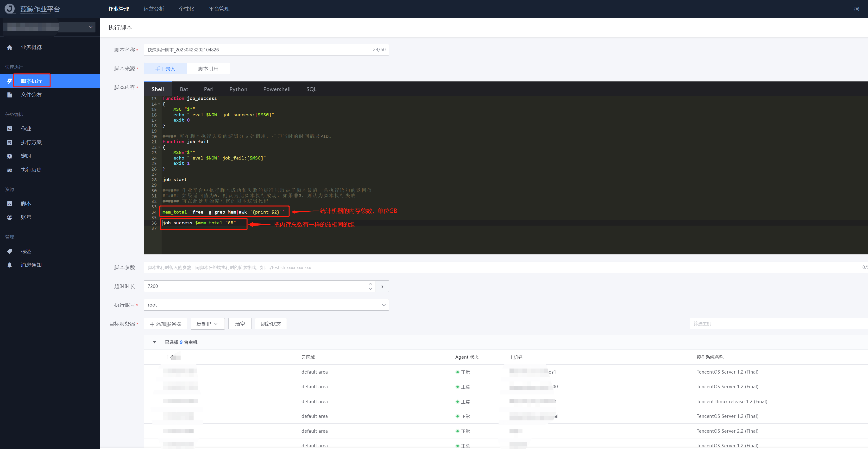
Task: Switch to the Powershell script tab
Action: pyautogui.click(x=277, y=89)
